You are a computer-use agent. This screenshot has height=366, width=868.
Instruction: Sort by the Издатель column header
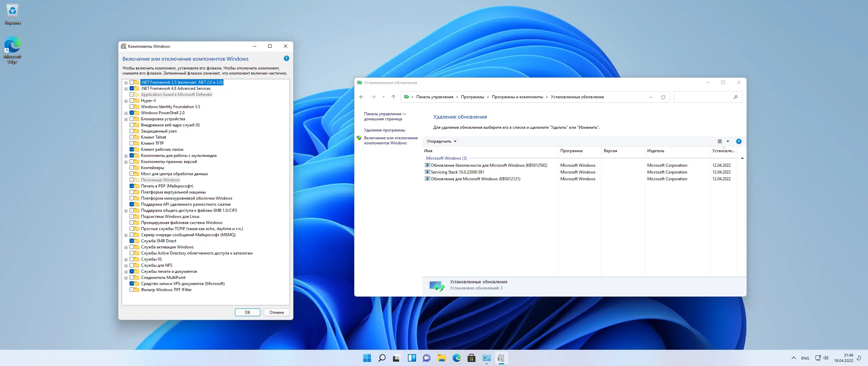tap(655, 151)
